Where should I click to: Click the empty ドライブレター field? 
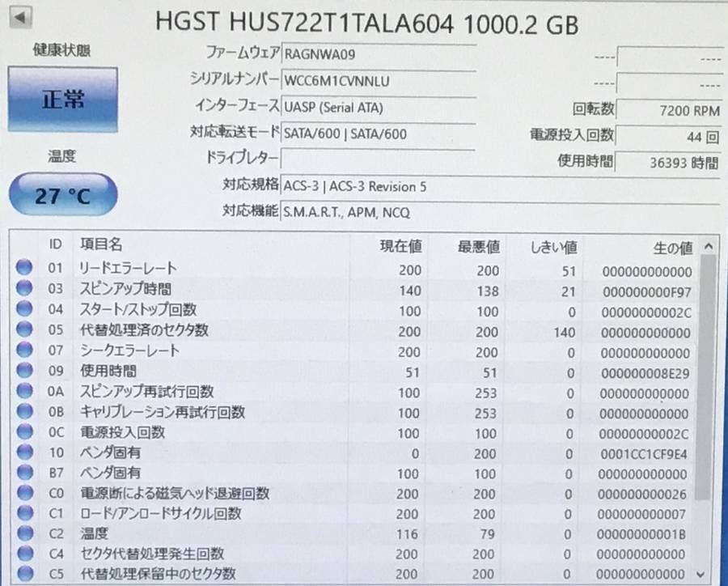(x=378, y=159)
